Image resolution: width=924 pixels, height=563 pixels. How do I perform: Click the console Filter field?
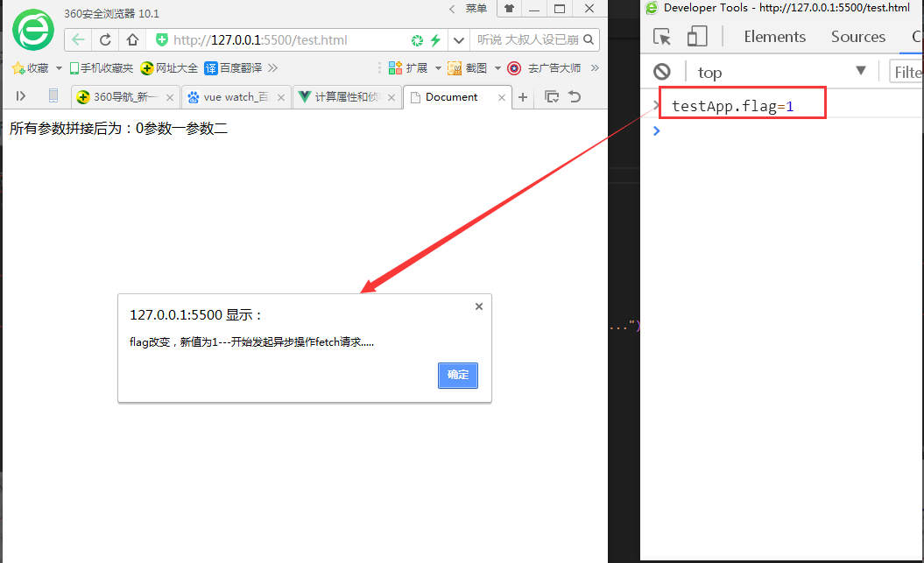[906, 72]
